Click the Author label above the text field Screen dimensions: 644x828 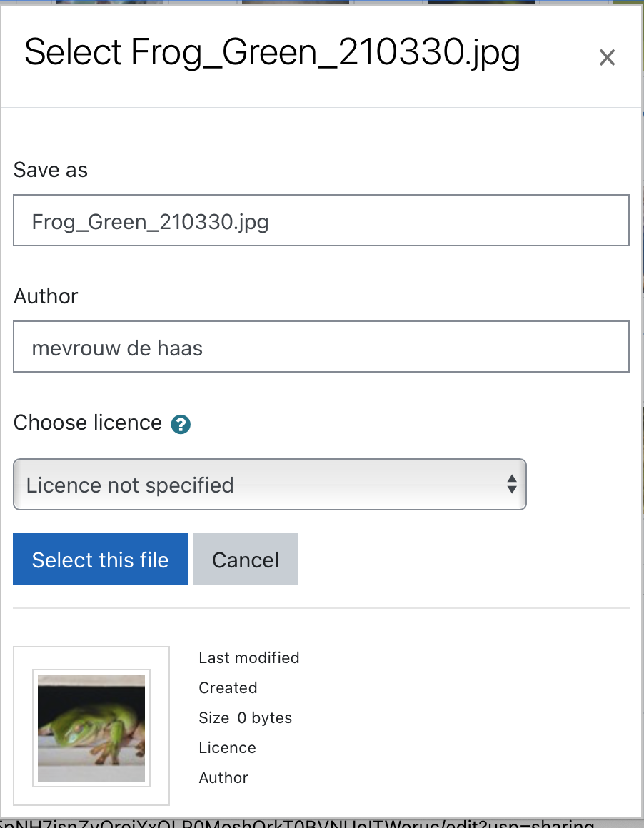46,296
